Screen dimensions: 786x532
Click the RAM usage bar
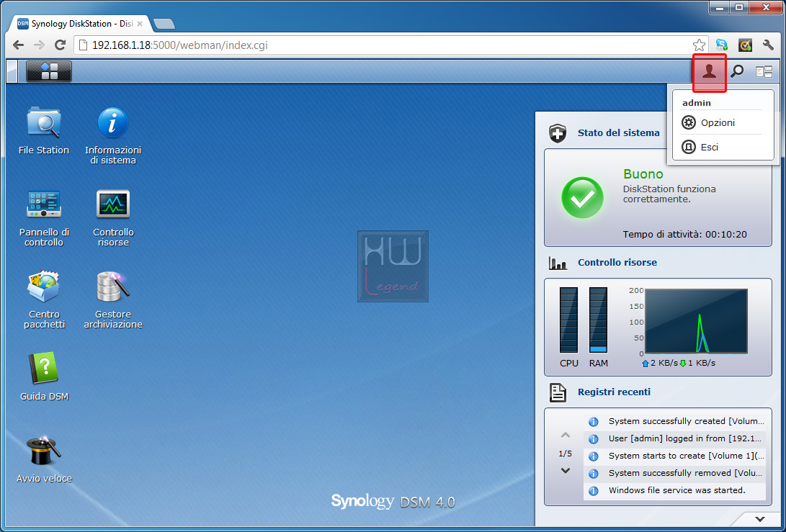click(598, 320)
